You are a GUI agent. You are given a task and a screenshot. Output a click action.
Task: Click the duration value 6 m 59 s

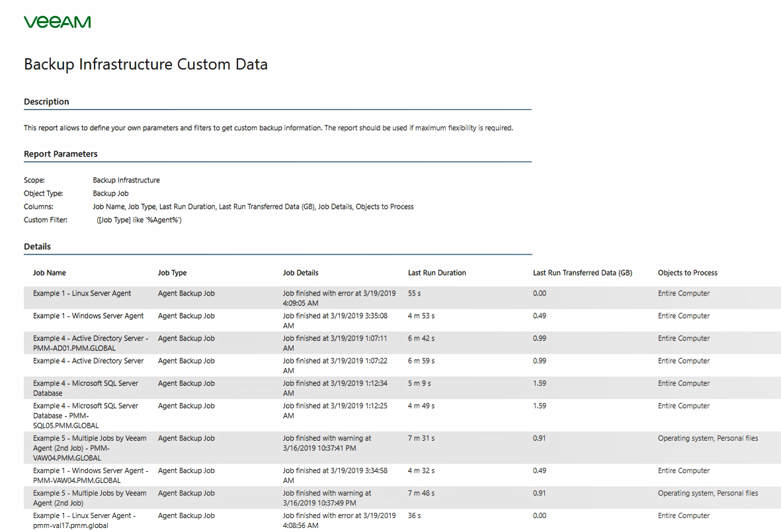coord(421,361)
